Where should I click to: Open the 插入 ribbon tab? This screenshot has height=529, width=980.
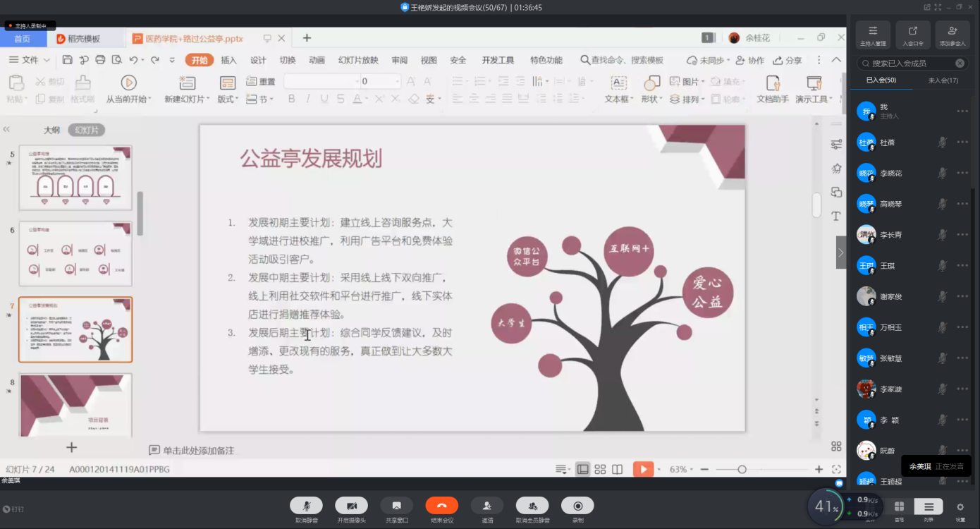pos(228,60)
